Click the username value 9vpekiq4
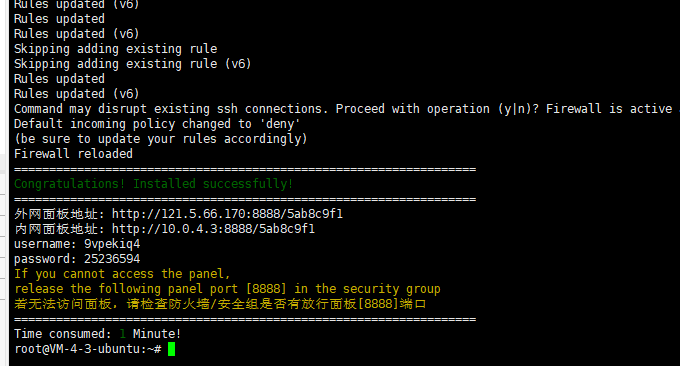The height and width of the screenshot is (366, 680). click(x=112, y=244)
